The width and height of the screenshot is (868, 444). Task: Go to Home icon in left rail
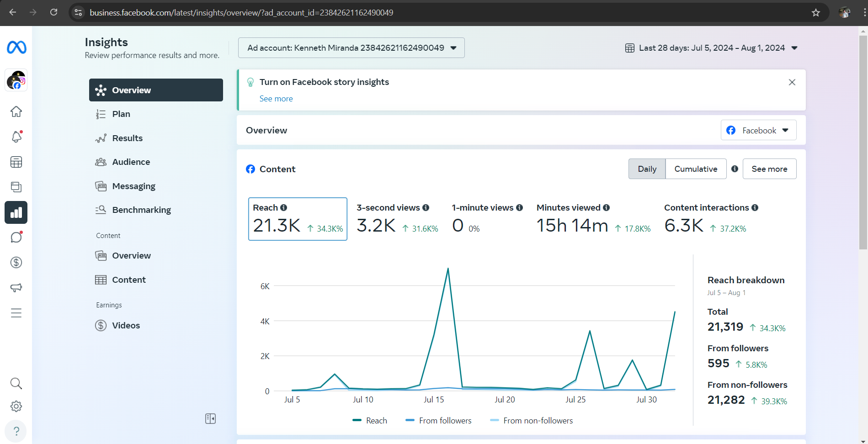pyautogui.click(x=16, y=111)
